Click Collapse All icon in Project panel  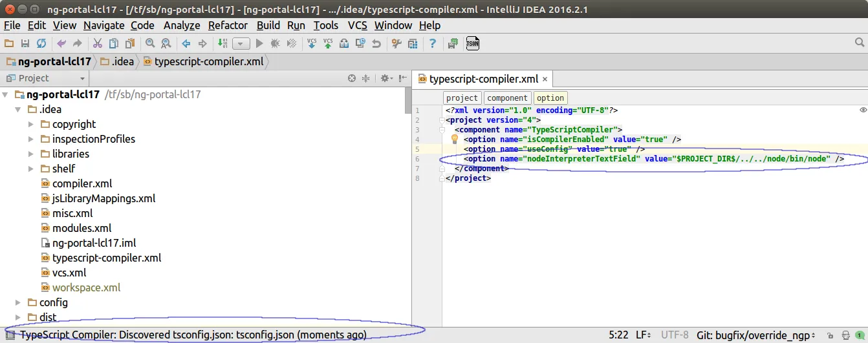[365, 78]
